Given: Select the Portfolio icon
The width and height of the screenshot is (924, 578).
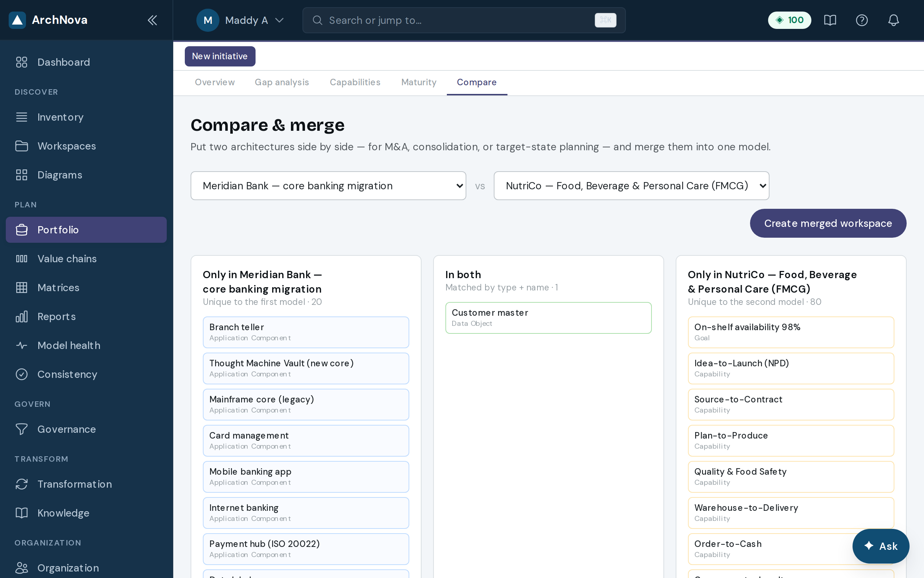Looking at the screenshot, I should 22,230.
